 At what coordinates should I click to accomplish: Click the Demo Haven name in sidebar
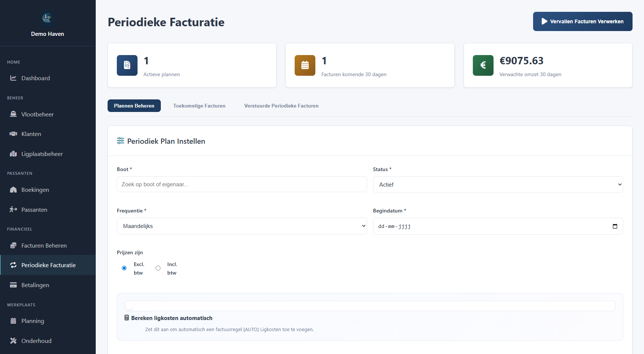(47, 34)
